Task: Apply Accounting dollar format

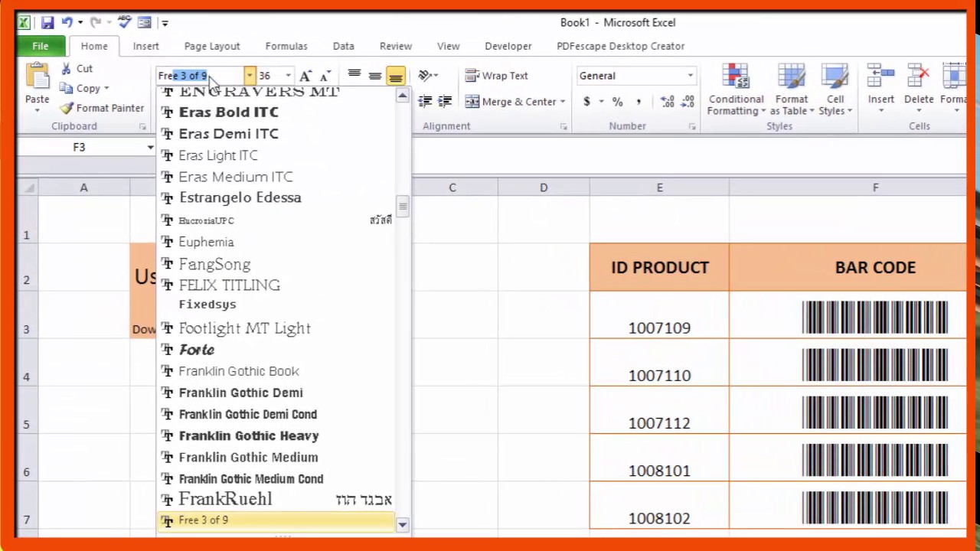Action: (587, 102)
